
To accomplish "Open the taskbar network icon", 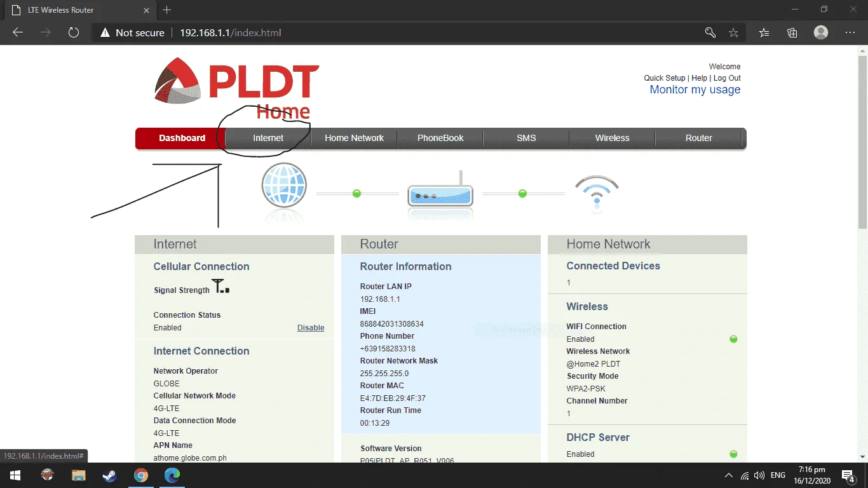I will coord(745,475).
